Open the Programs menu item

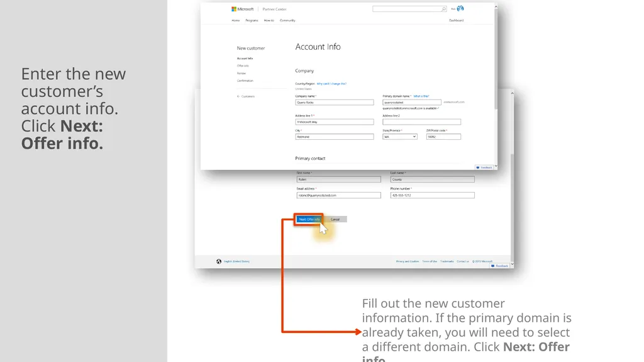pyautogui.click(x=252, y=21)
